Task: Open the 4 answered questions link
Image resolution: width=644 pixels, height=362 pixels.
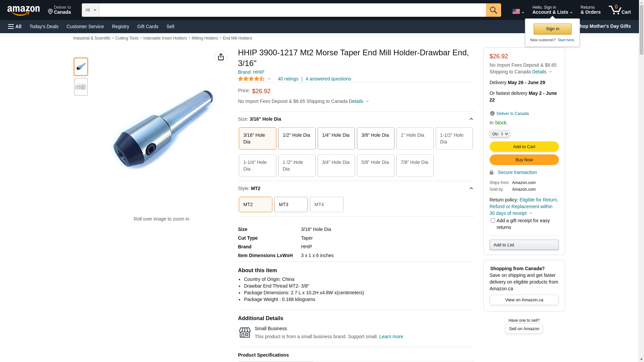Action: click(x=328, y=79)
